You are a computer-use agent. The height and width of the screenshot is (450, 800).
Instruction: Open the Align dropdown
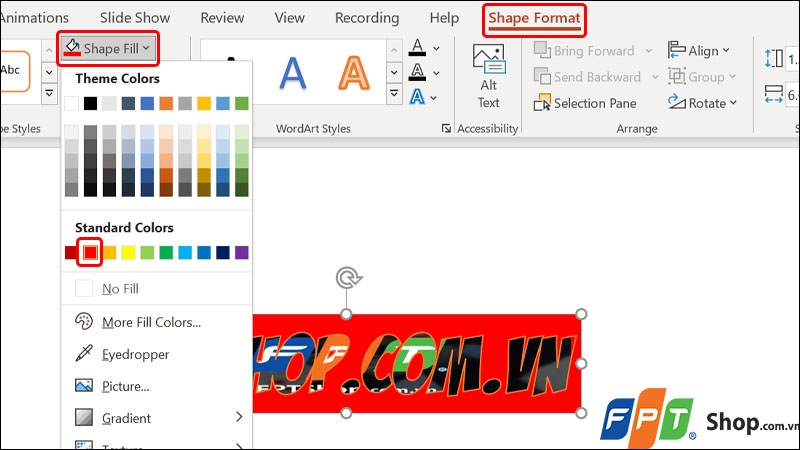click(698, 51)
